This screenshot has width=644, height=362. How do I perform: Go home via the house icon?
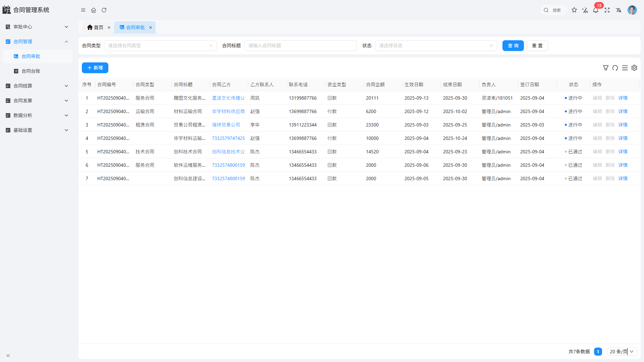94,10
